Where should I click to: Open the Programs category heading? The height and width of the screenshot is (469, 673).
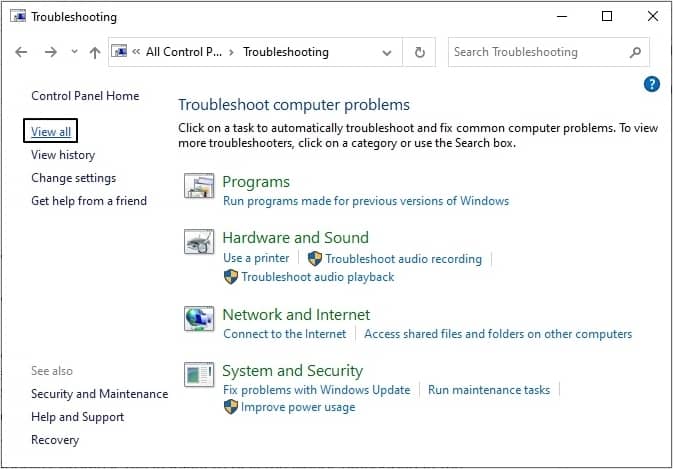[256, 182]
